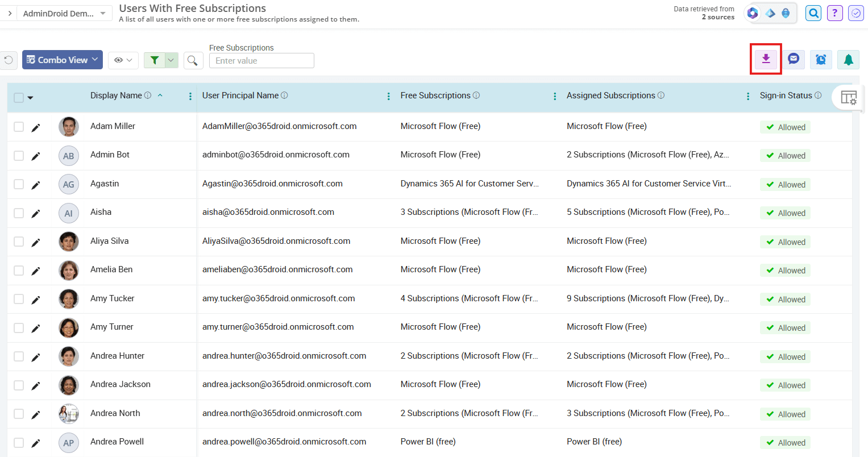Viewport: 868px width, 457px height.
Task: Open the search icon next to filter
Action: pos(193,60)
